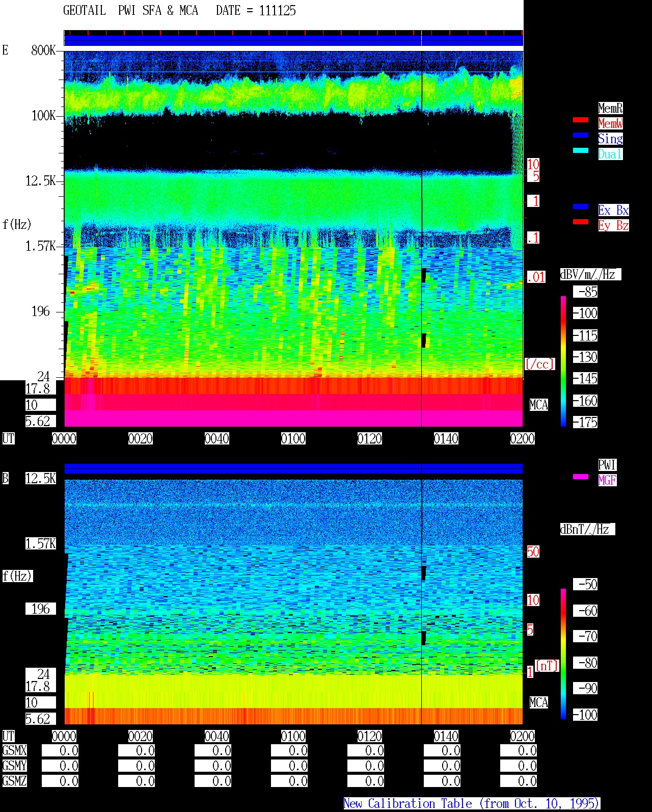Viewport: 652px width, 812px height.
Task: Click the 0100 time label under E panel
Action: (293, 438)
